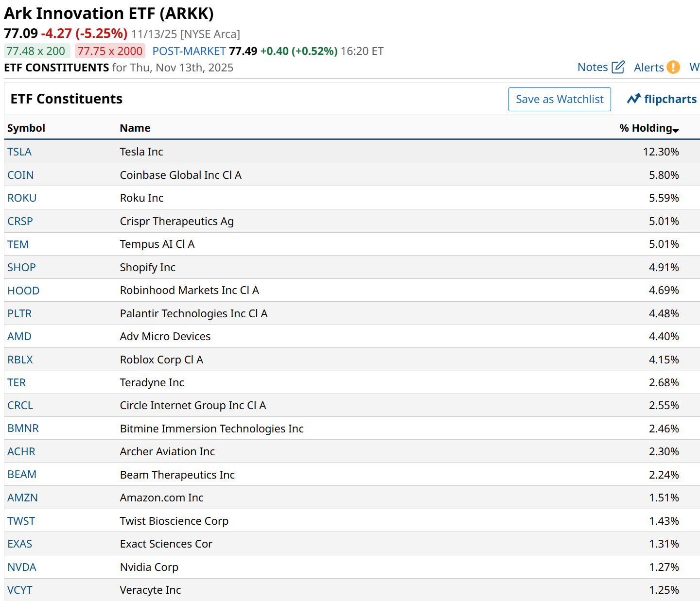The image size is (700, 601).
Task: Click Roku's 5.59% holding value
Action: click(664, 198)
